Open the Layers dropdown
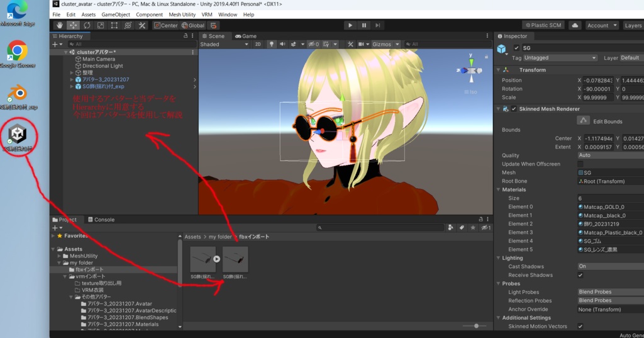 coord(633,26)
